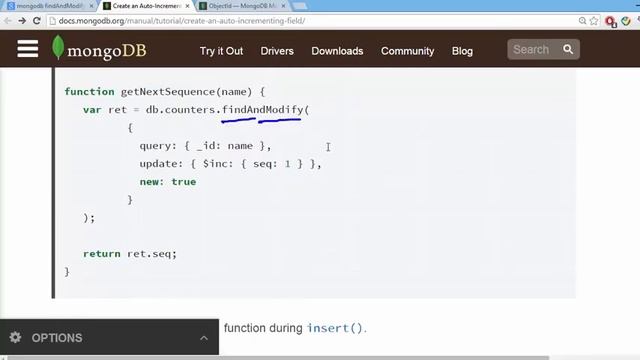Close the ObjectId tab

tap(283, 6)
